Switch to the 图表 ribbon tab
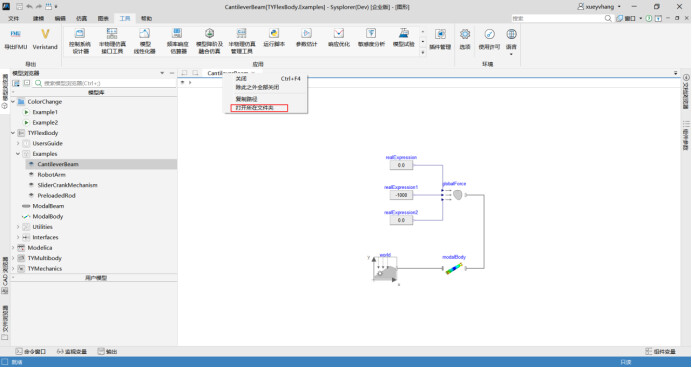 point(103,19)
